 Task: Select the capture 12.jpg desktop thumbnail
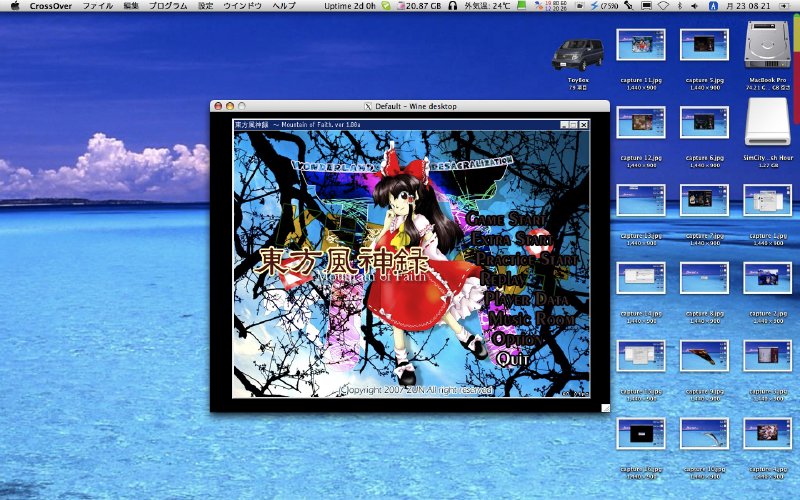pyautogui.click(x=641, y=122)
